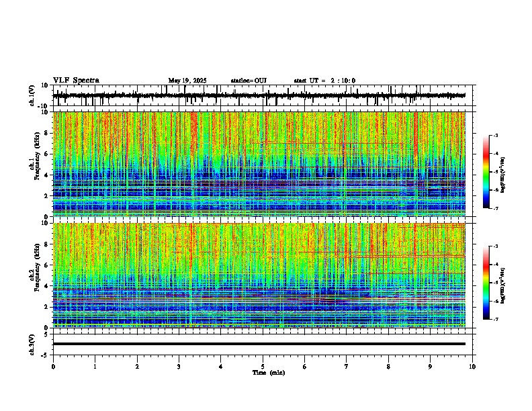Click the 'ch.1(V)' waveform axis label
The width and height of the screenshot is (532, 411).
pyautogui.click(x=32, y=95)
